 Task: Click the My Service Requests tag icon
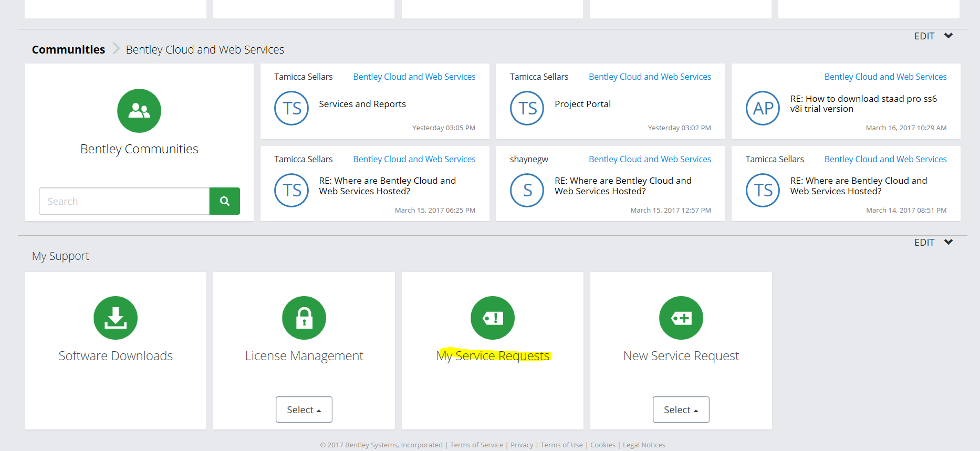(x=493, y=318)
